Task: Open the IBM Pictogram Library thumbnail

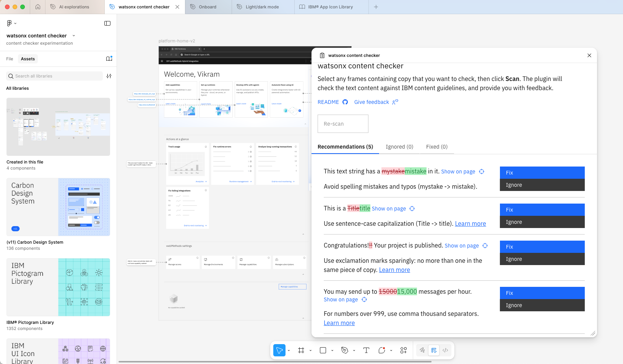Action: (x=58, y=287)
